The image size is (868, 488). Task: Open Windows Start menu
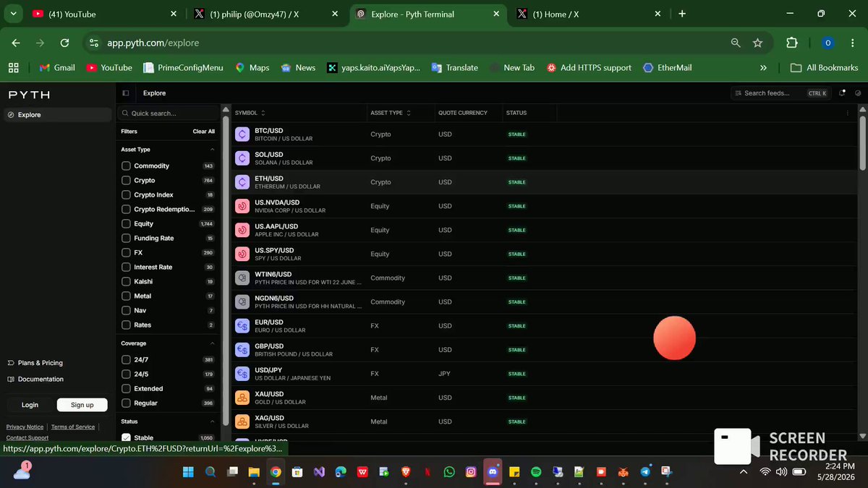[188, 471]
